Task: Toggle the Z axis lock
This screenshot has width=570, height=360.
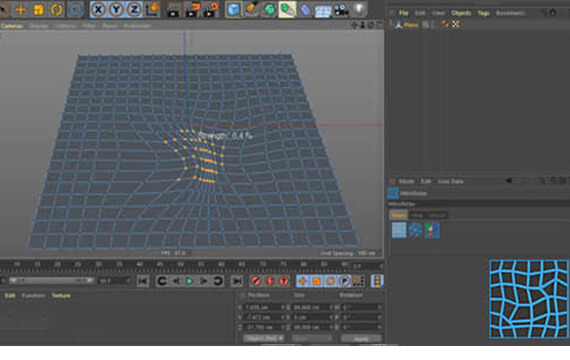Action: pyautogui.click(x=134, y=10)
